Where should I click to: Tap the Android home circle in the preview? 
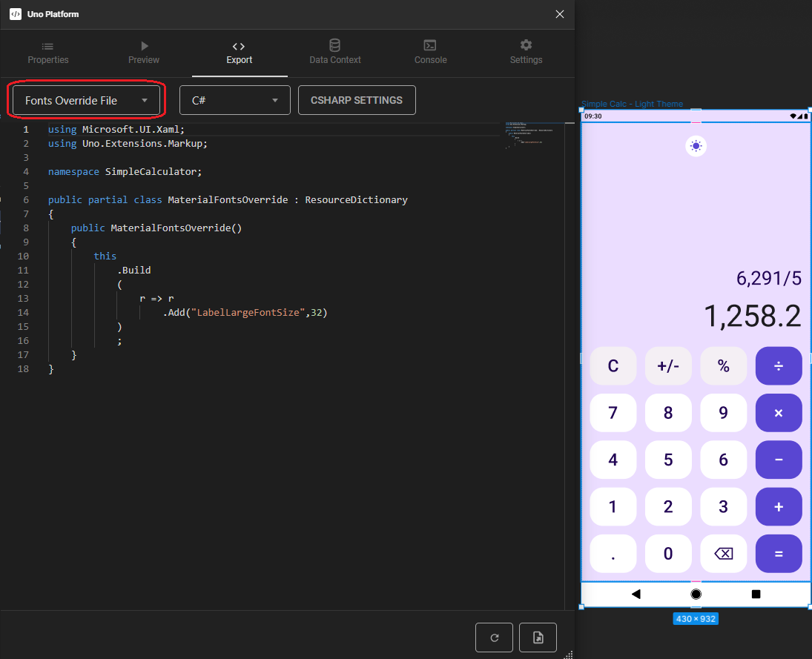coord(696,593)
